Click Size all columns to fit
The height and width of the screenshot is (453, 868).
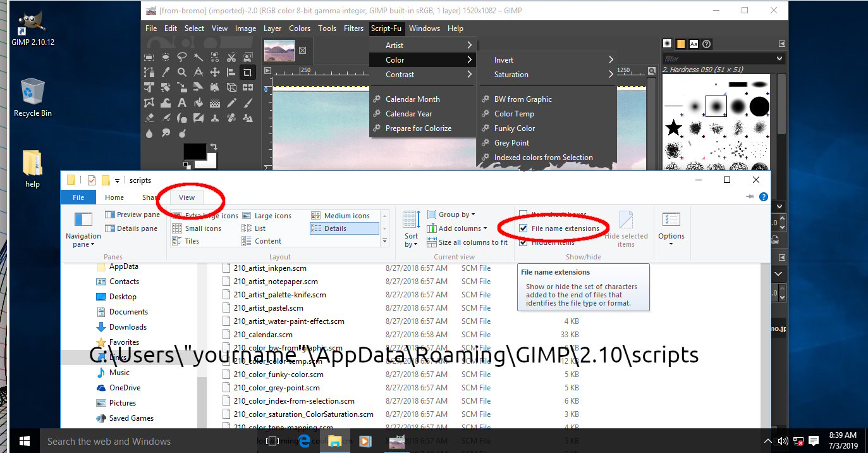click(x=467, y=242)
